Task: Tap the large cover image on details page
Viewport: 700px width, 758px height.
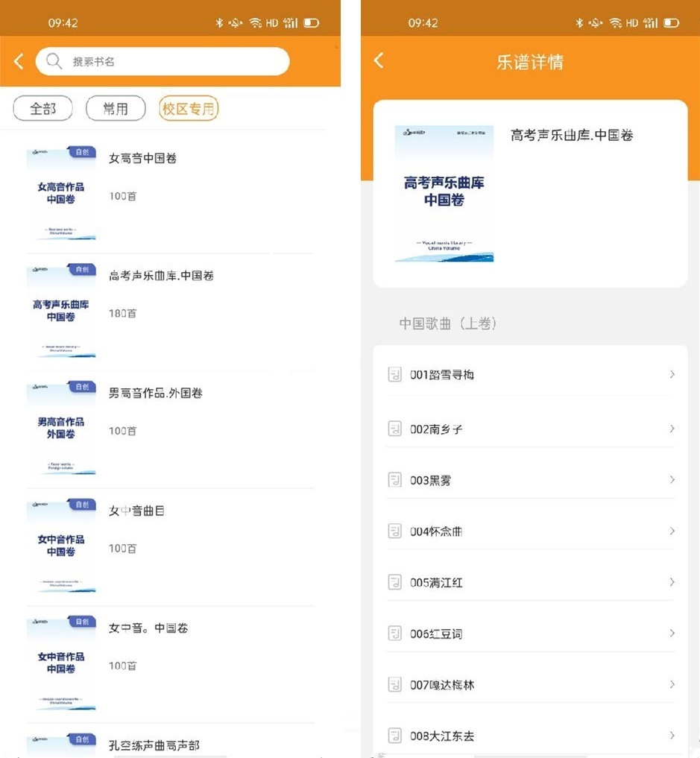Action: pyautogui.click(x=444, y=194)
